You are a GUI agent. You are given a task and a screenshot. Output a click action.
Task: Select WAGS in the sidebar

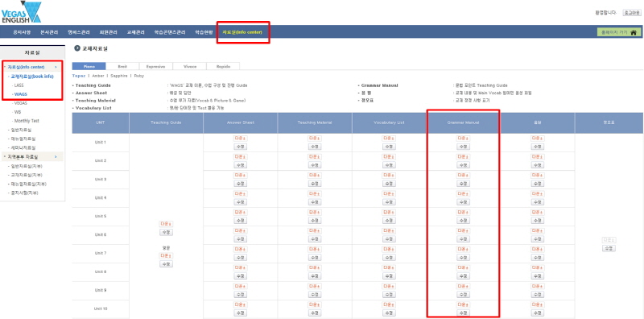point(20,94)
